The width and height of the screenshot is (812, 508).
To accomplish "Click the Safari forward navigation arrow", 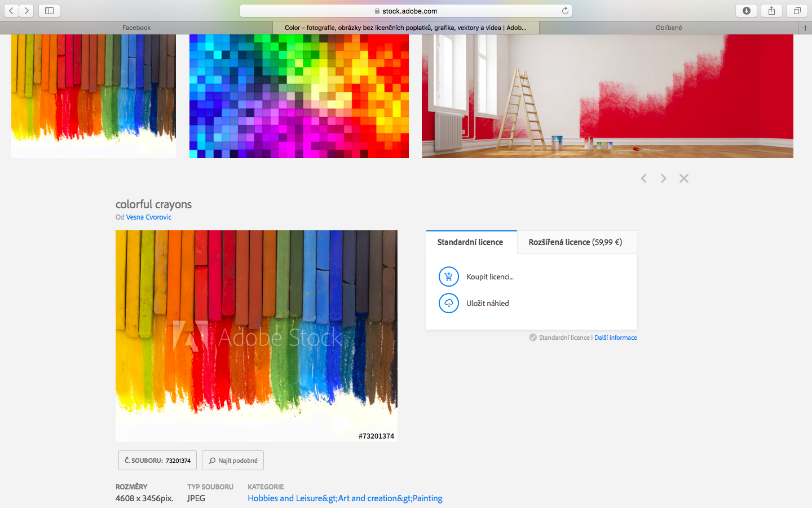I will click(27, 11).
